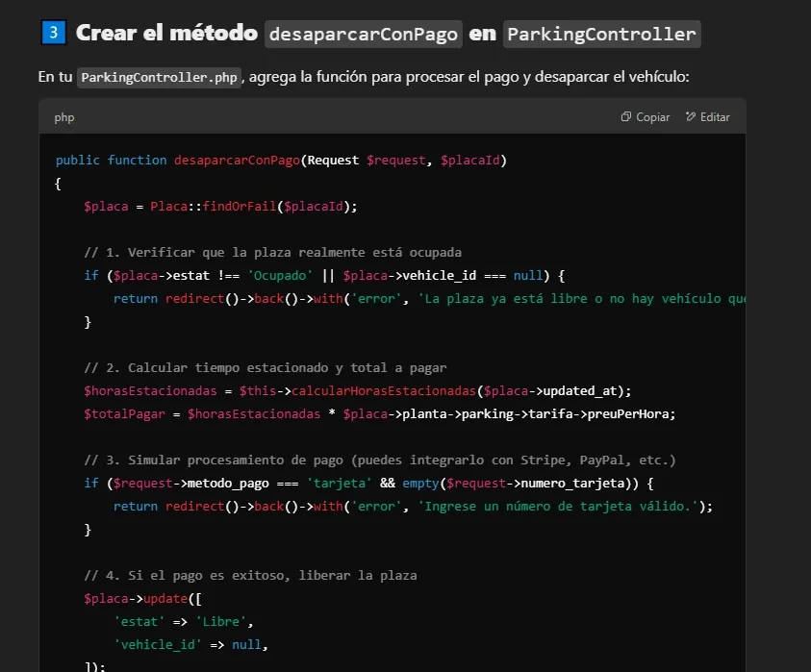Click the line "'vehicle_id' => null,"
Screen dimensions: 811x672
click(x=190, y=645)
